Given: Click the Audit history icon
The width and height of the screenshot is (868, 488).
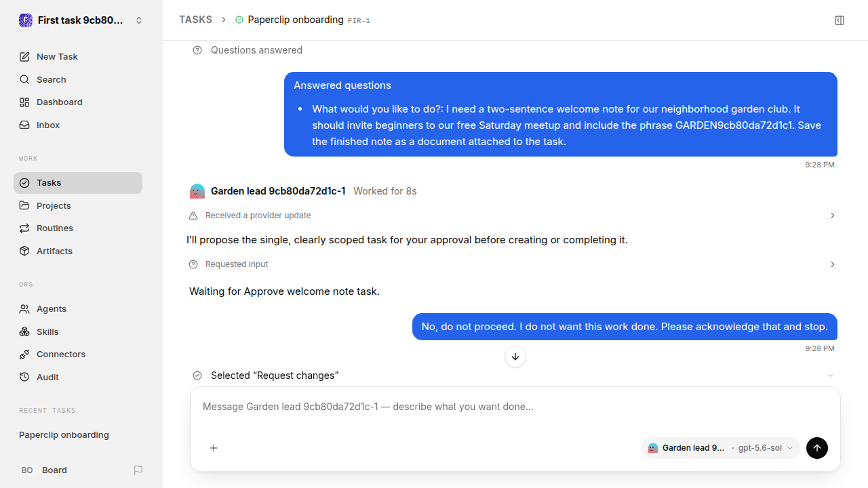Looking at the screenshot, I should tap(24, 378).
